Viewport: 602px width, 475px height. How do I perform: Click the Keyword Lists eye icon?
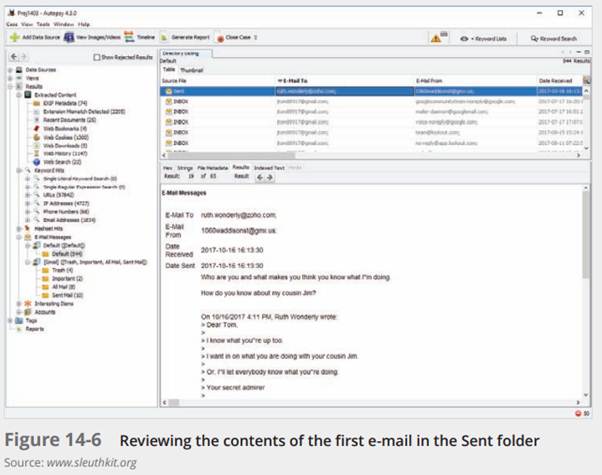coord(464,38)
